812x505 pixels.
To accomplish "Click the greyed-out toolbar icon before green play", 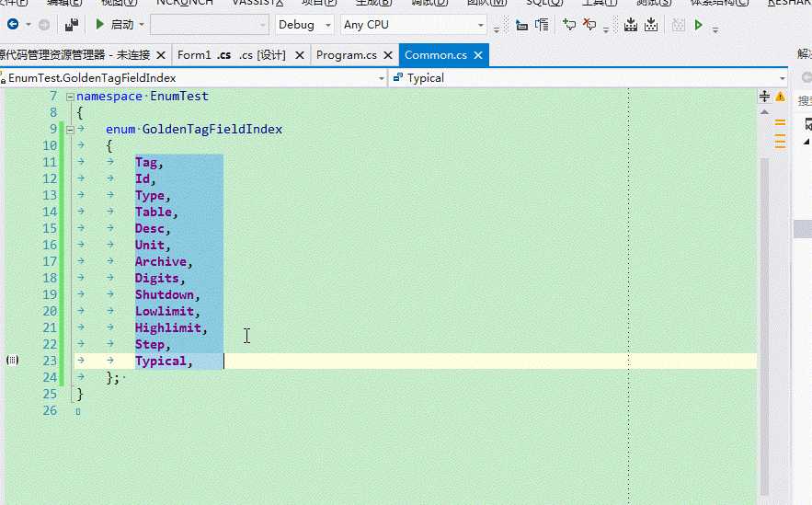I will pyautogui.click(x=678, y=24).
